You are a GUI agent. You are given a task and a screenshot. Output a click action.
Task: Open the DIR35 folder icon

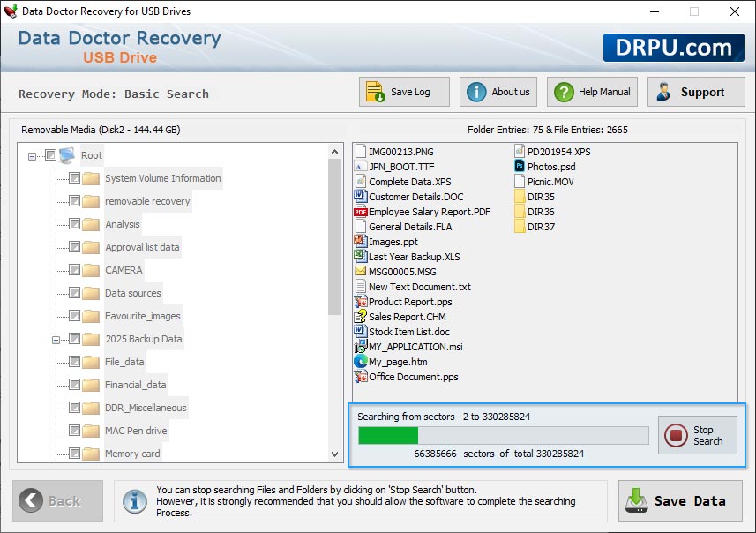(520, 196)
